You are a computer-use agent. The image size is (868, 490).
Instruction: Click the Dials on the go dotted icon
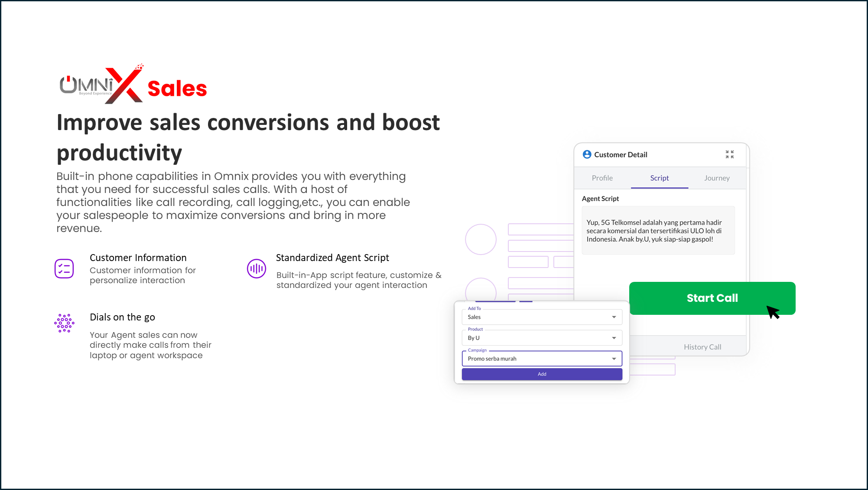pos(64,323)
